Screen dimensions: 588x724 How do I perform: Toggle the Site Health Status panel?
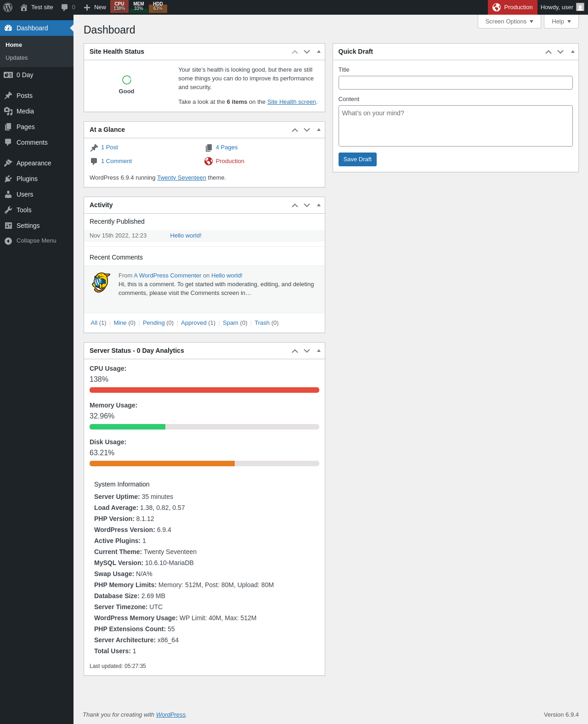319,51
